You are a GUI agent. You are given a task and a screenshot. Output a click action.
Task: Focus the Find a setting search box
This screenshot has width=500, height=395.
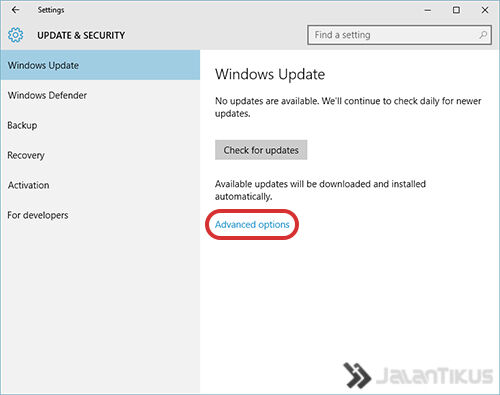click(x=399, y=35)
